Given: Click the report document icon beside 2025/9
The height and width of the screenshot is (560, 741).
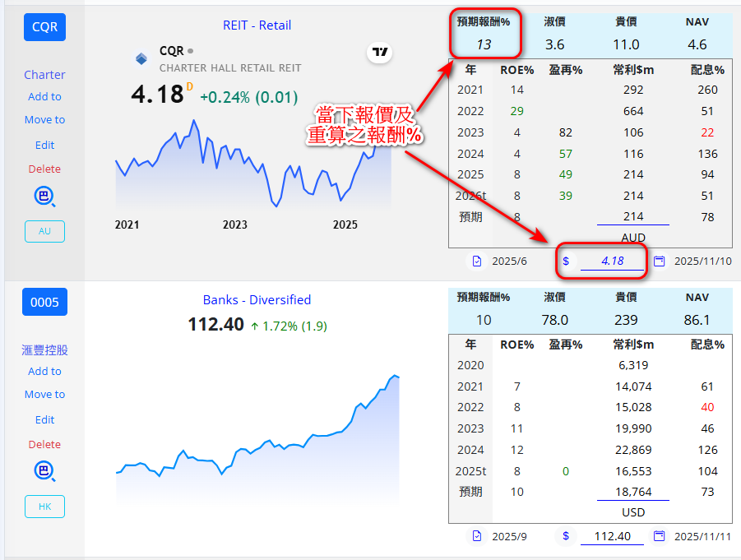Looking at the screenshot, I should click(x=476, y=536).
